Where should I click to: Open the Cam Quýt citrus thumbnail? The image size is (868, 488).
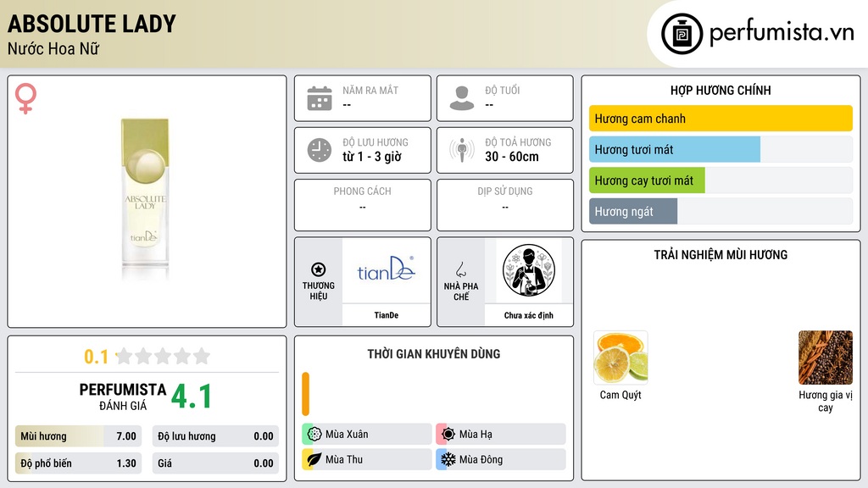coord(620,358)
